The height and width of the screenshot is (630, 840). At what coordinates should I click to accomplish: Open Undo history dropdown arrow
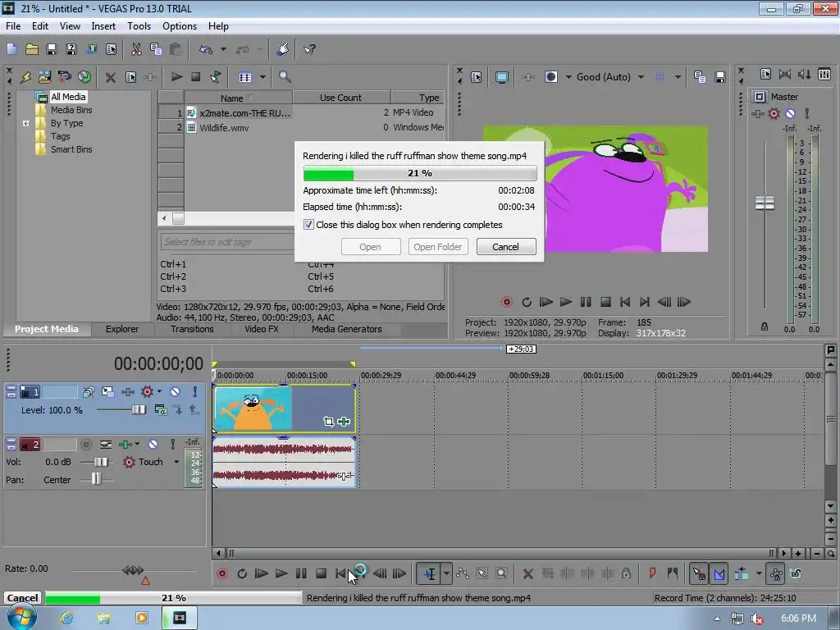point(223,49)
